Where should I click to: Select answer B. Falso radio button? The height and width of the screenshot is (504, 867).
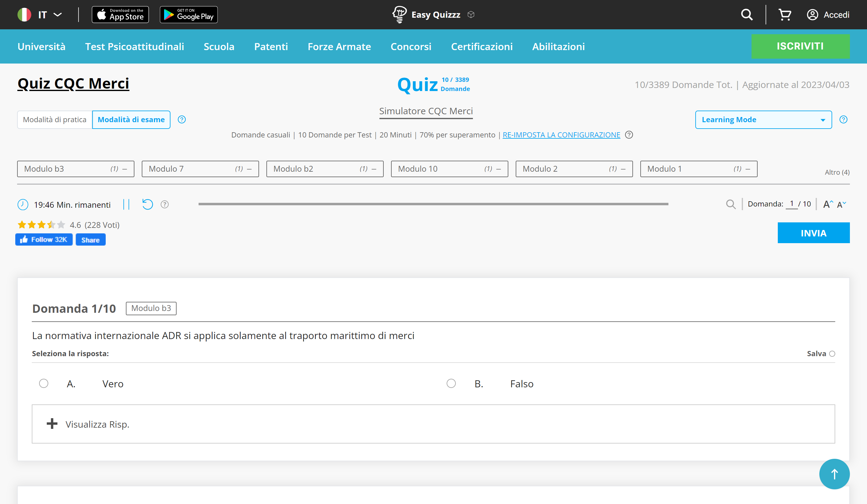(451, 383)
